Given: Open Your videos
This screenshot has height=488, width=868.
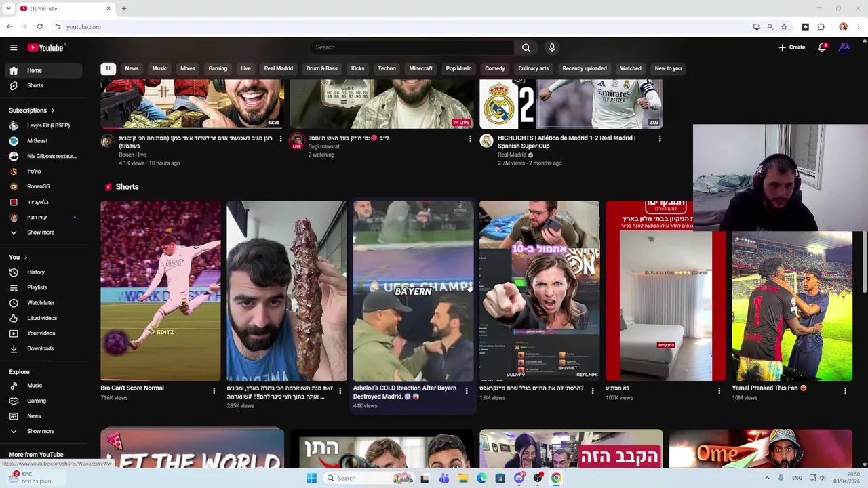Looking at the screenshot, I should (x=42, y=333).
